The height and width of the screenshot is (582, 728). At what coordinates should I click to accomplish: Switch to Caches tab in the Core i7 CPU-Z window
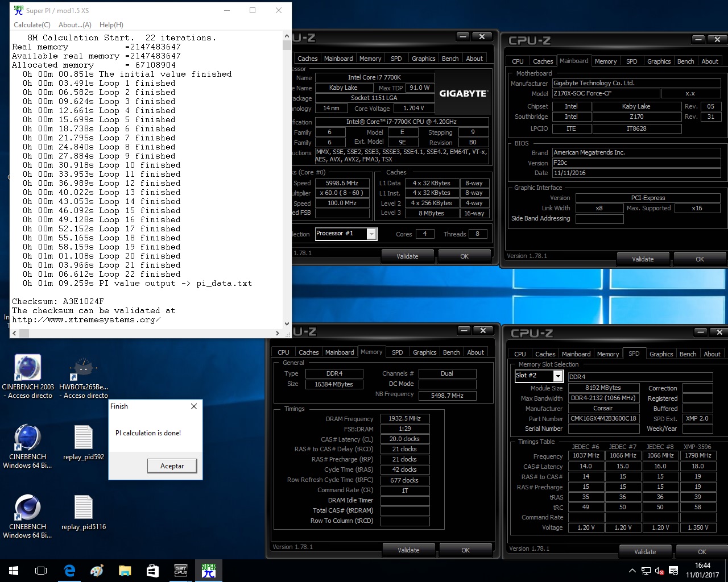point(308,59)
